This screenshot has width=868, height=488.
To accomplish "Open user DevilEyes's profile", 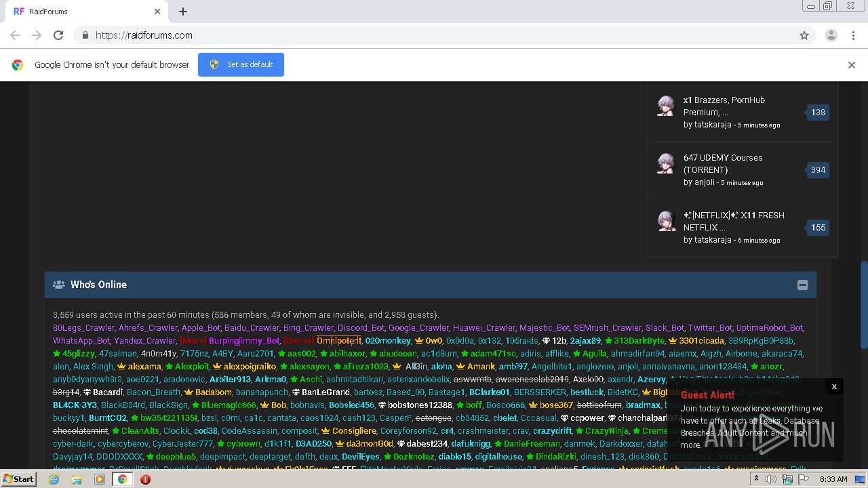I will click(361, 457).
